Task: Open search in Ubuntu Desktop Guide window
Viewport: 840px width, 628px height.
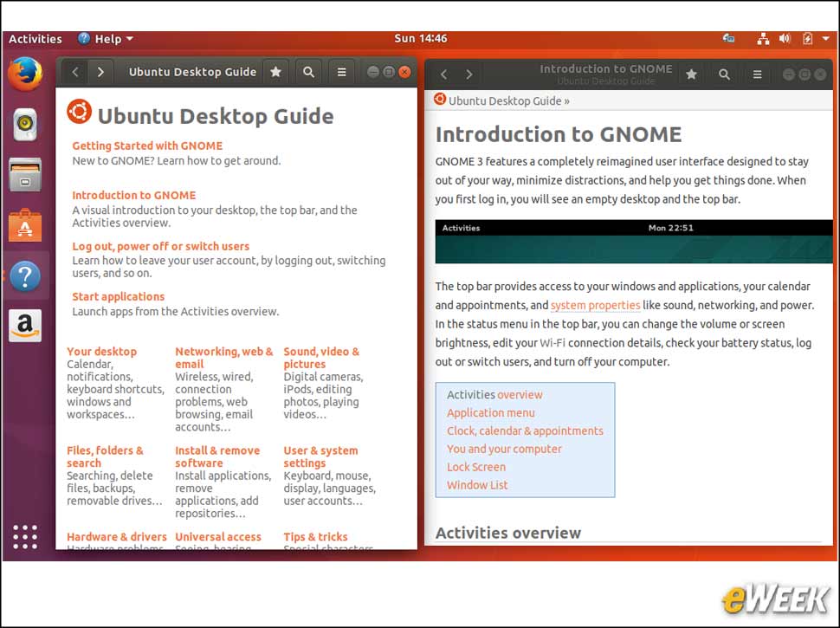Action: click(x=308, y=72)
